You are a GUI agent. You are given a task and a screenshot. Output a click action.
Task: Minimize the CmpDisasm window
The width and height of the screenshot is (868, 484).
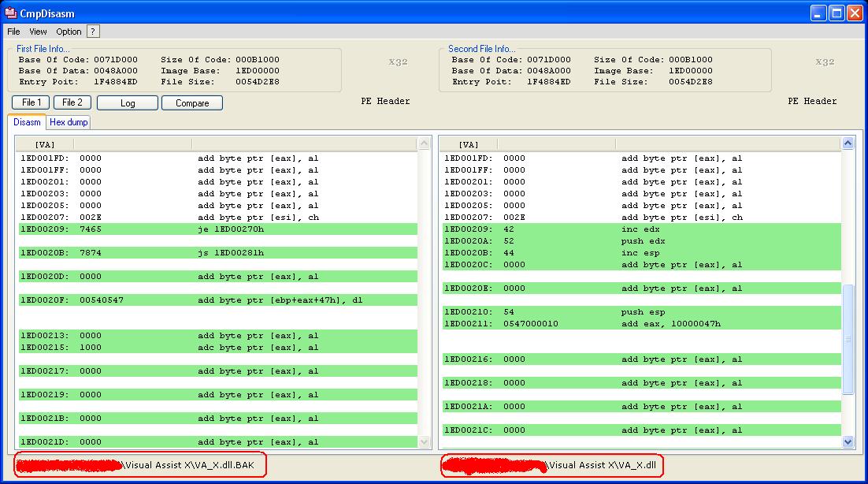pos(818,13)
